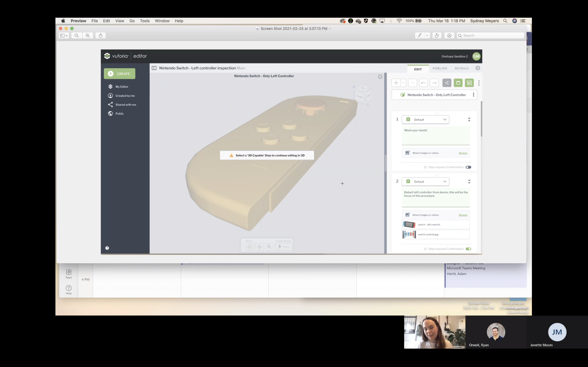The image size is (588, 367).
Task: Click the right panel vertical scrollbar
Action: [481, 119]
